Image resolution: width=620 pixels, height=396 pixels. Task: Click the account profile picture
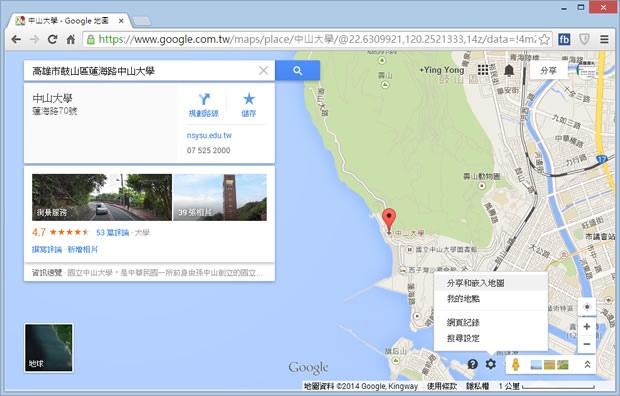click(x=586, y=70)
